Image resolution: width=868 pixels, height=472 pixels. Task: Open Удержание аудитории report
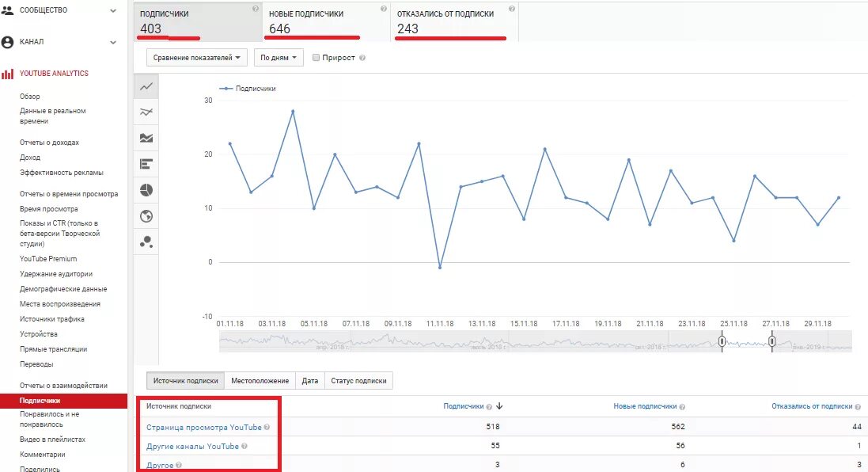click(x=56, y=274)
